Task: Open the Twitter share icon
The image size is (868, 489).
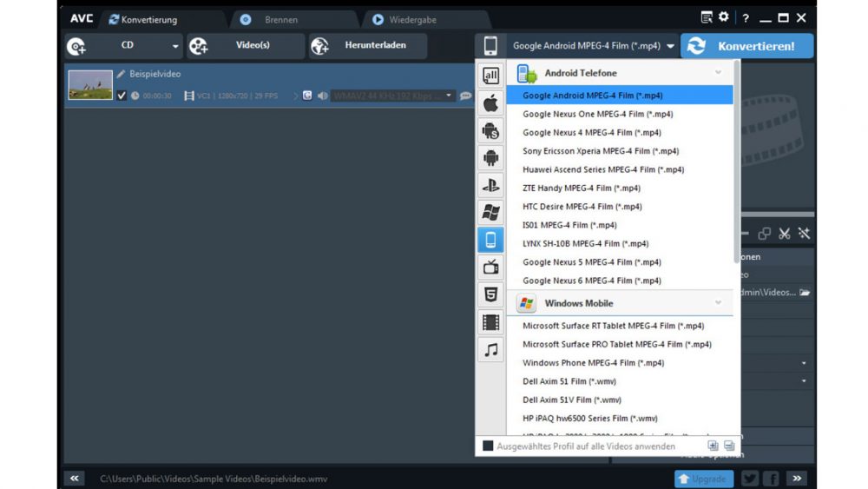Action: coord(750,479)
